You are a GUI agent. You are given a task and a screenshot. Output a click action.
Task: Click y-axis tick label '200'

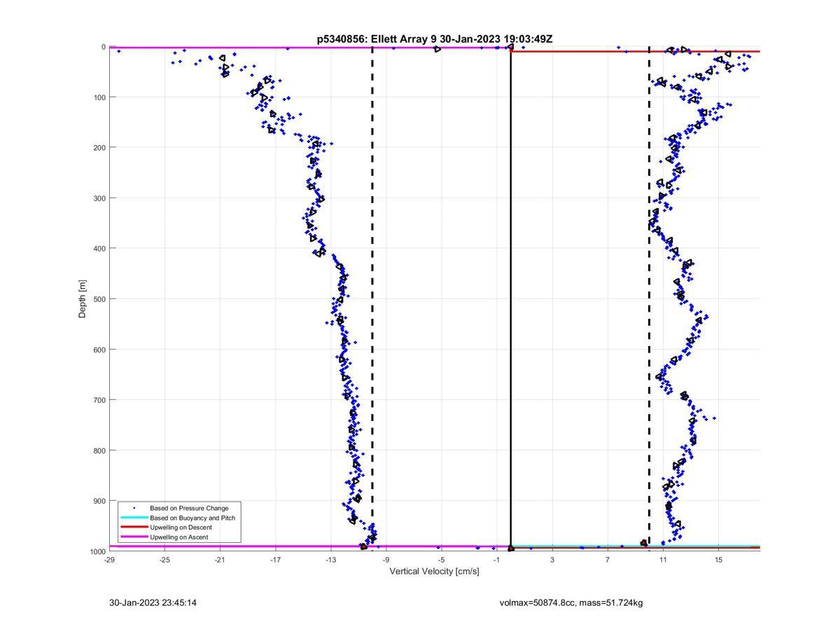(99, 147)
